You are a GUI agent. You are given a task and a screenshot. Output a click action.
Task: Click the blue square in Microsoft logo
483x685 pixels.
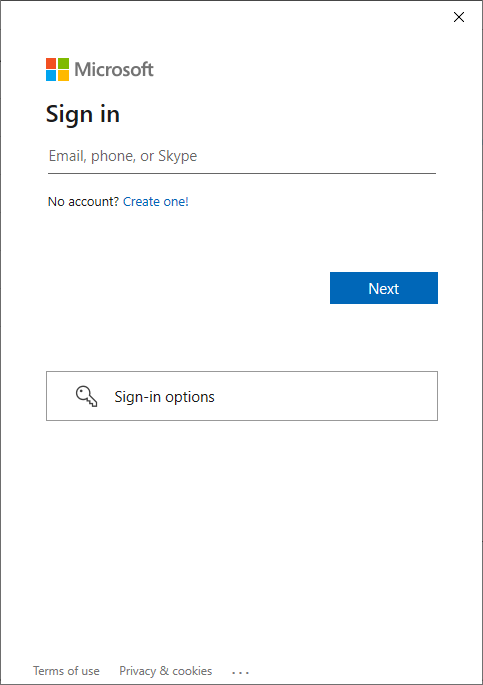pos(51,76)
